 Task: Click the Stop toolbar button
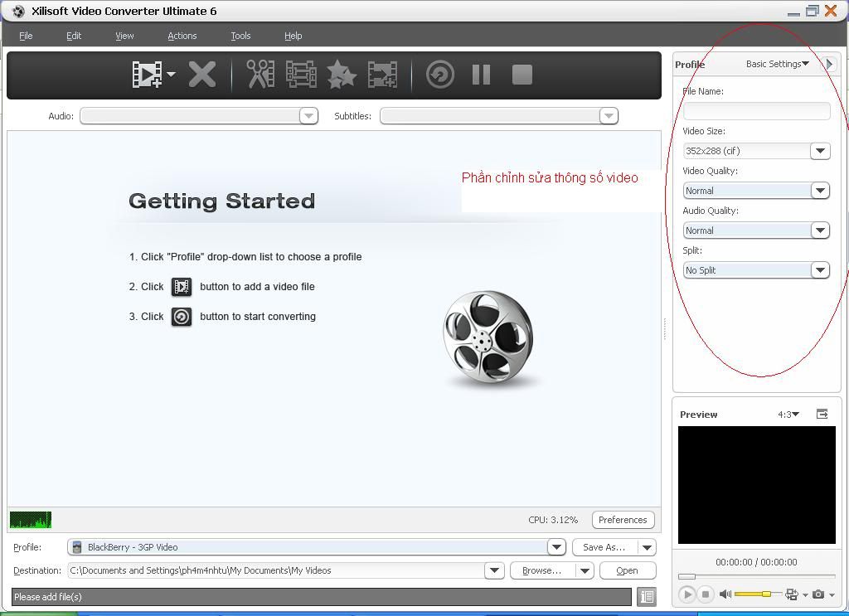[522, 74]
